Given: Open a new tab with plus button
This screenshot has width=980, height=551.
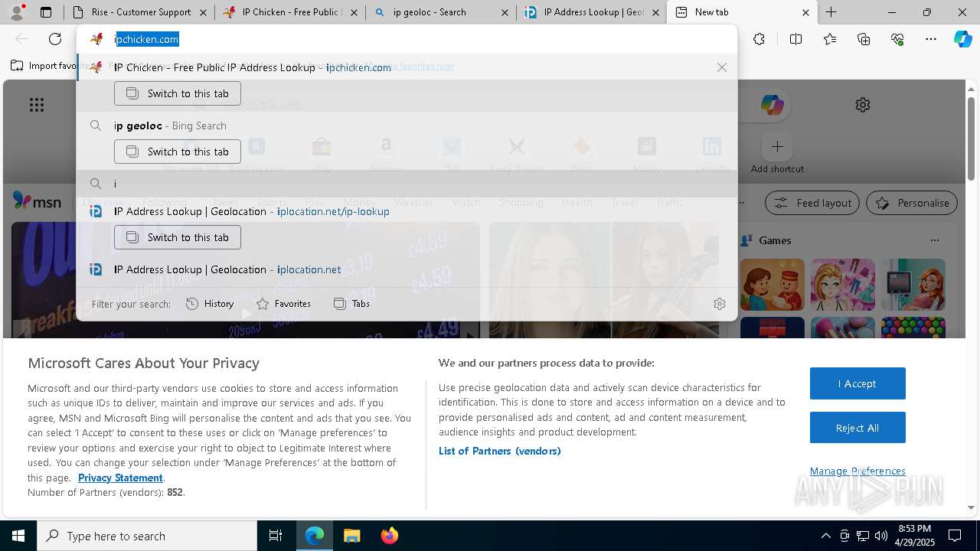Looking at the screenshot, I should pos(831,12).
